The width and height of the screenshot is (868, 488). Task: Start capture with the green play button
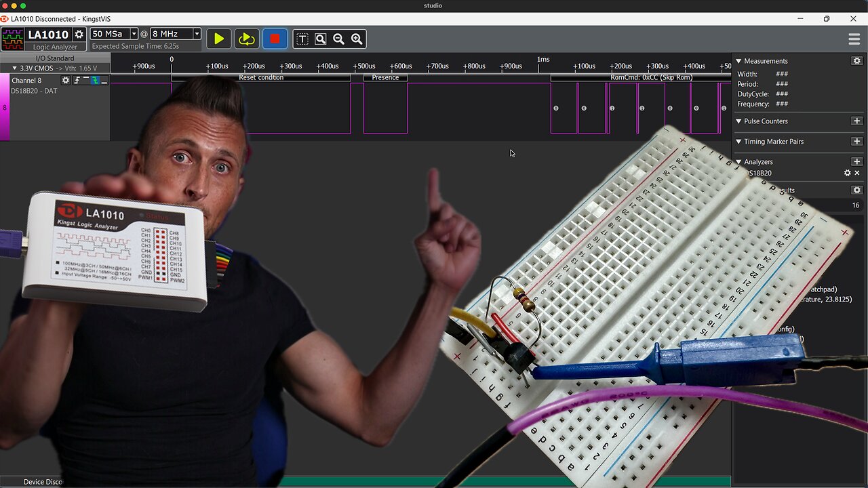(218, 39)
